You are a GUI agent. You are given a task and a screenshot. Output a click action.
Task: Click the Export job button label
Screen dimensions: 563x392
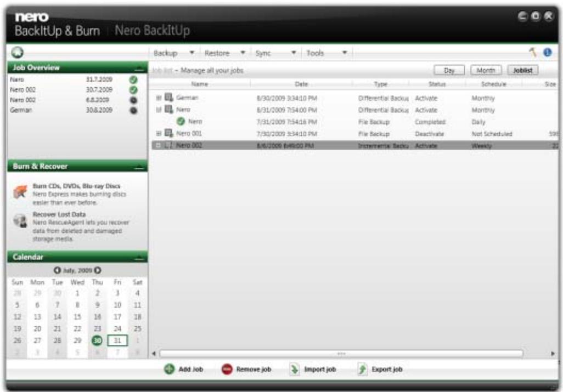click(x=387, y=369)
